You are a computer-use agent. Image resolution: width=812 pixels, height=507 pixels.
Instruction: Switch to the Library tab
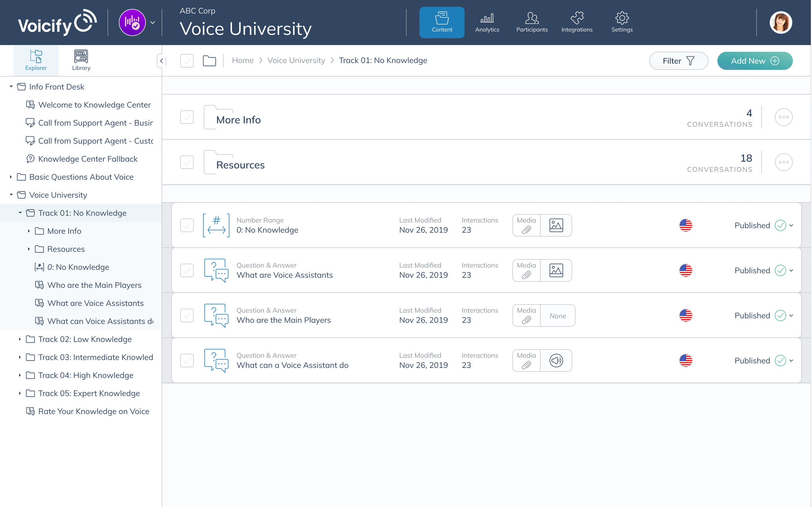tap(81, 60)
